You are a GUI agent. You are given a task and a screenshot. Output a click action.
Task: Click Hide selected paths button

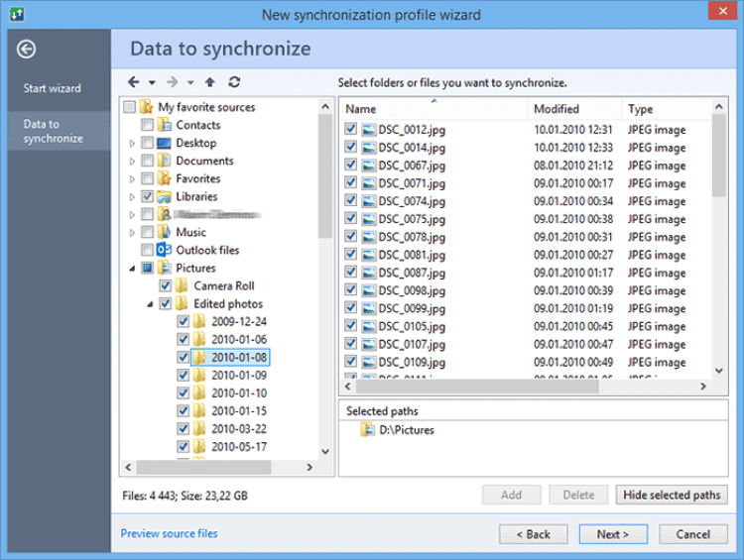coord(672,495)
